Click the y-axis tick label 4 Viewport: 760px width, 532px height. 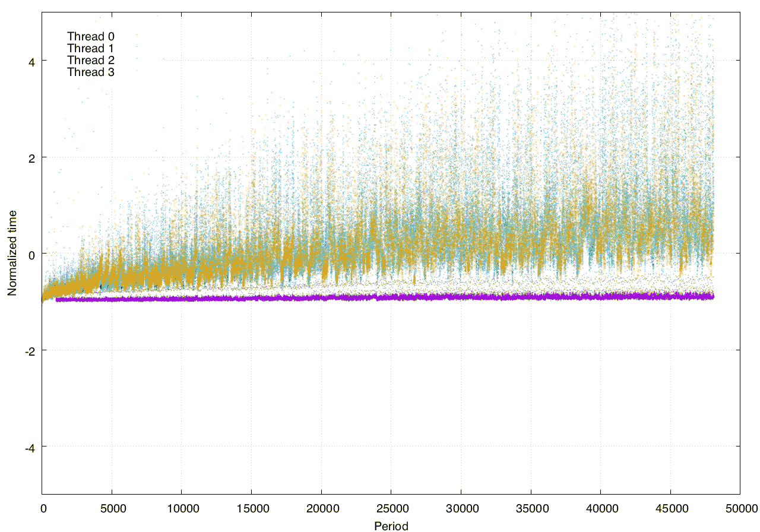pos(32,61)
